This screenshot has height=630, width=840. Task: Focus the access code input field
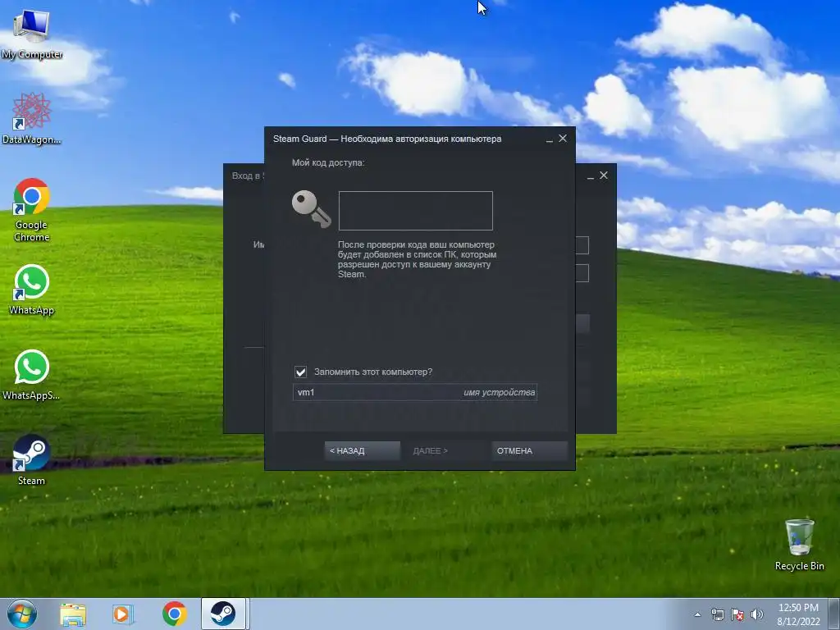click(x=416, y=211)
